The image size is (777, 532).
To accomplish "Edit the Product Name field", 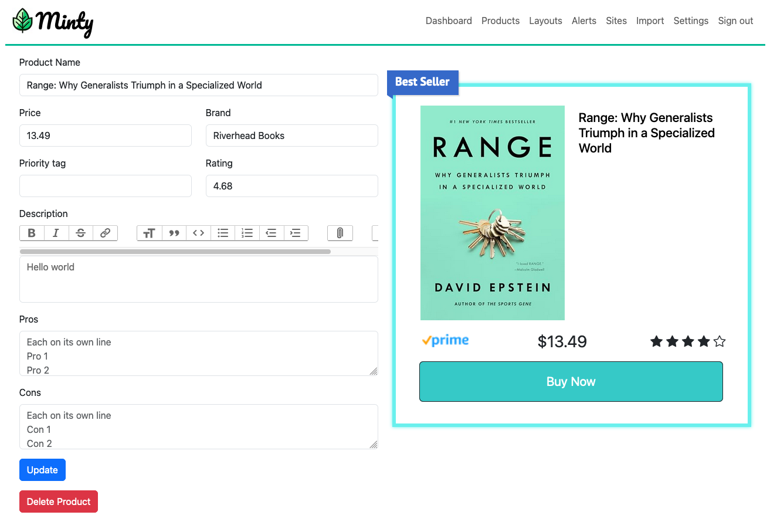I will tap(199, 85).
